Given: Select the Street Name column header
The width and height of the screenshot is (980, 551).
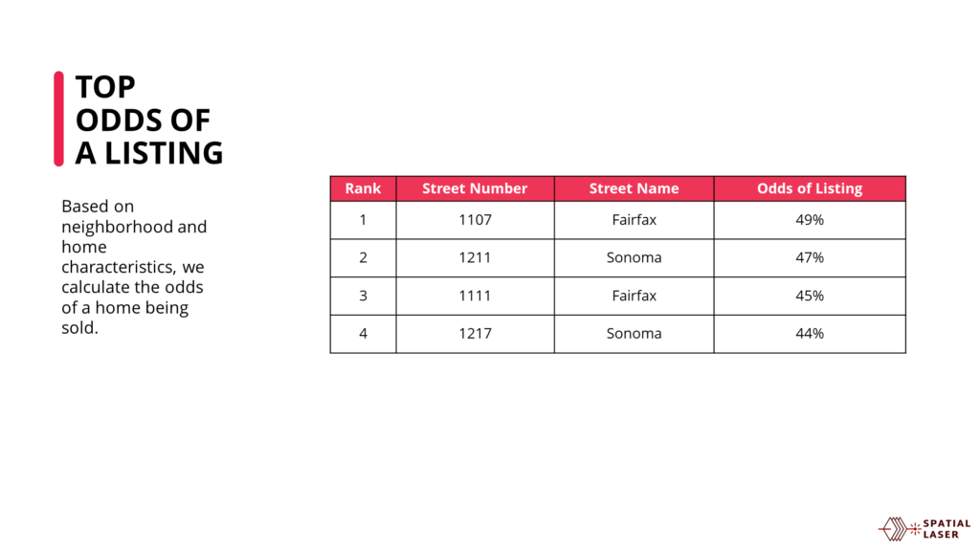Looking at the screenshot, I should 634,188.
